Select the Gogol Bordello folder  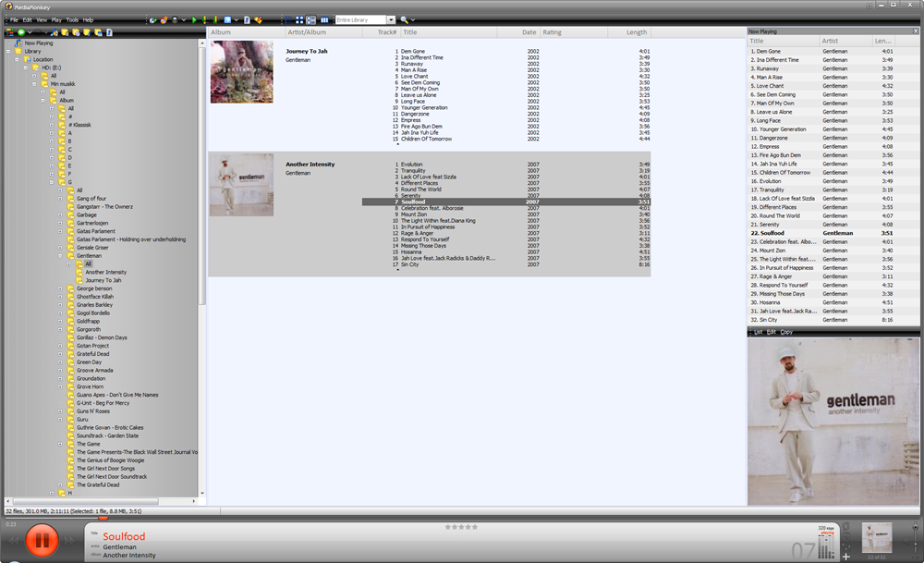[x=93, y=313]
